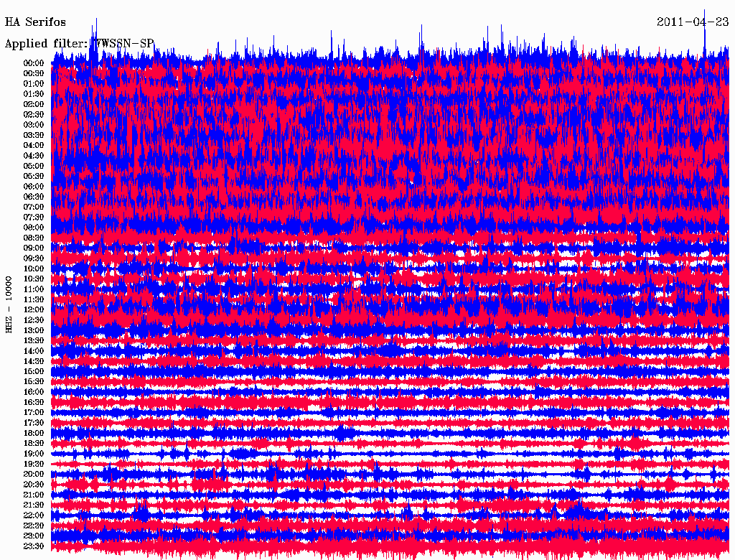This screenshot has width=735, height=560.
Task: Select the 11:00 time label
Action: (x=34, y=289)
